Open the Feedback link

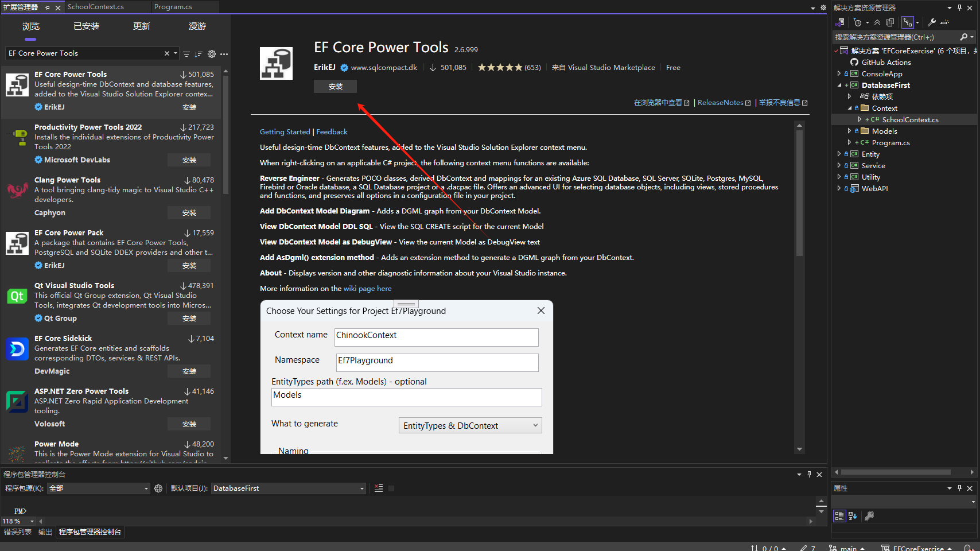pos(332,132)
